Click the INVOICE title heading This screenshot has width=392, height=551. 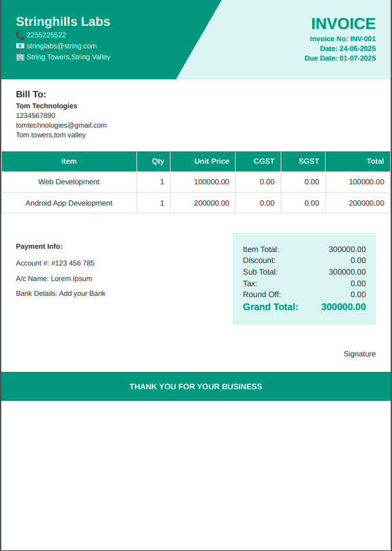pyautogui.click(x=343, y=24)
